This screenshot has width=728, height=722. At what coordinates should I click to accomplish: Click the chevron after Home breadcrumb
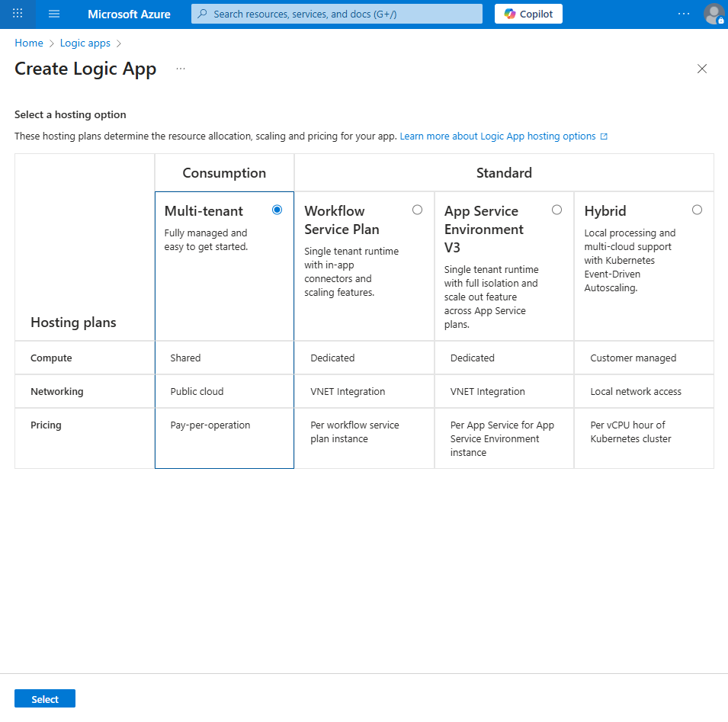52,43
